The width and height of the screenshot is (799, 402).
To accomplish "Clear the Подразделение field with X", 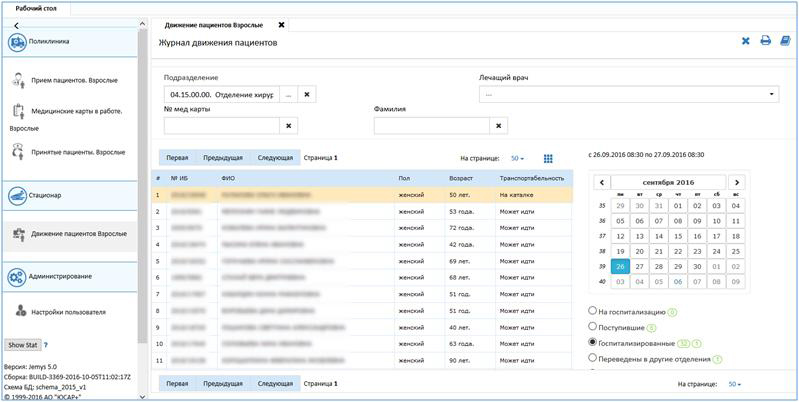I will pyautogui.click(x=308, y=94).
